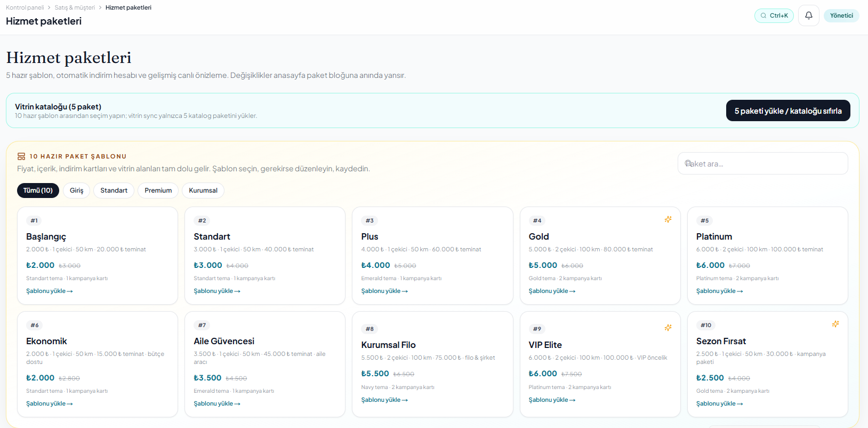Click the #10 badge on Sezon Fırsat card
Image resolution: width=868 pixels, height=428 pixels.
[x=706, y=325]
